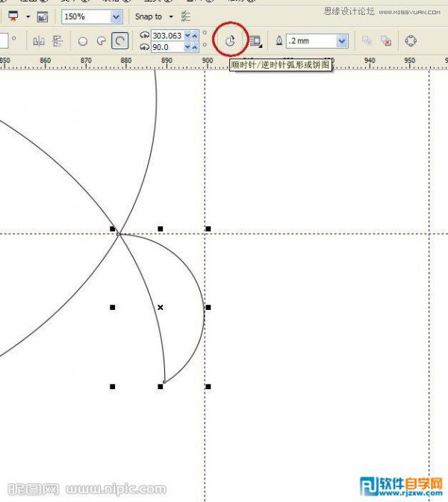Click the top-middle selection handle of arc
This screenshot has height=502, width=448.
click(161, 229)
